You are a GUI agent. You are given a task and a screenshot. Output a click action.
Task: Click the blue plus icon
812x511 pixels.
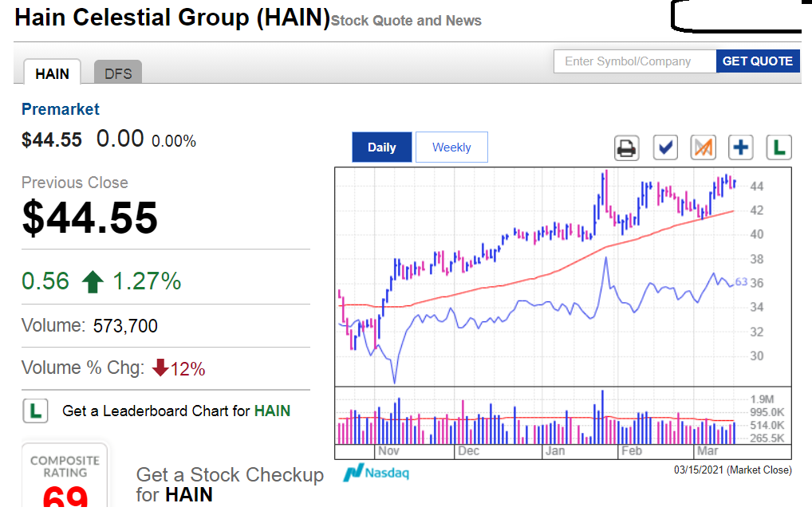(x=740, y=147)
